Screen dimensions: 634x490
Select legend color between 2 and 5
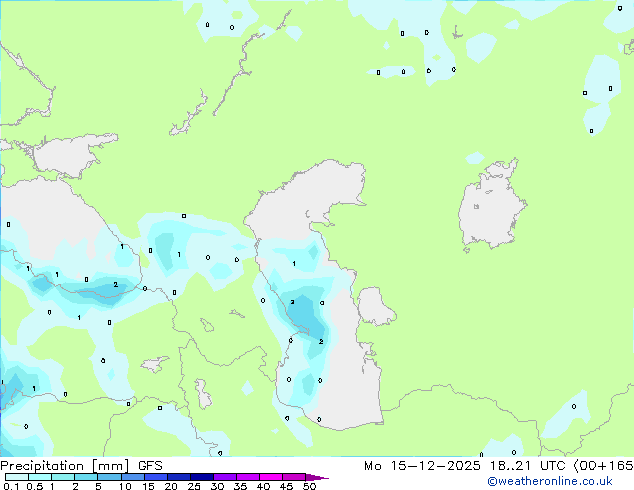87,477
